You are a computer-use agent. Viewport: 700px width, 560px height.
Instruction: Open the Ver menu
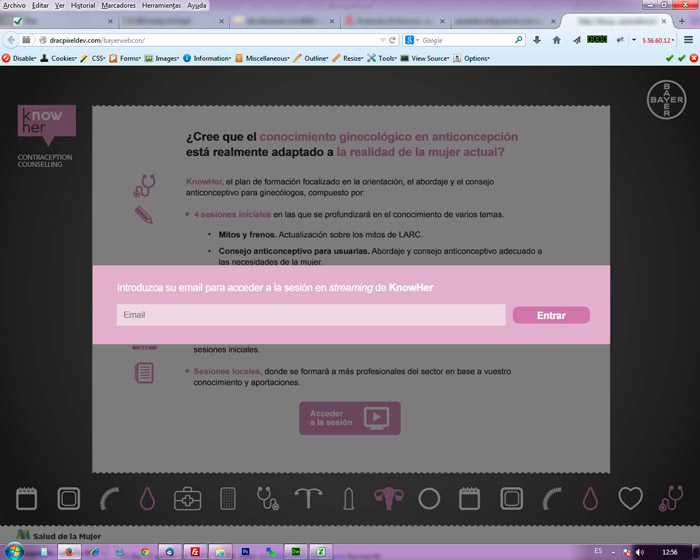[60, 5]
